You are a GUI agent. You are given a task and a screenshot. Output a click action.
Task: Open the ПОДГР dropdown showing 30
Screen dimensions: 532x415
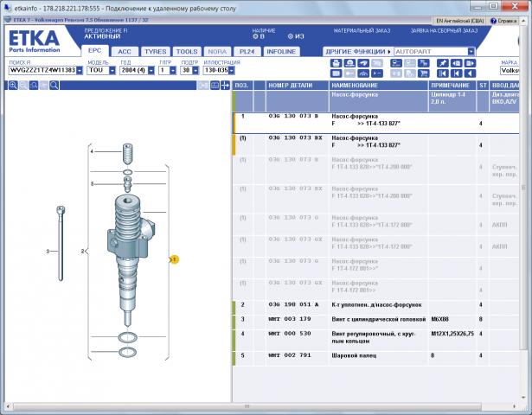[x=195, y=71]
